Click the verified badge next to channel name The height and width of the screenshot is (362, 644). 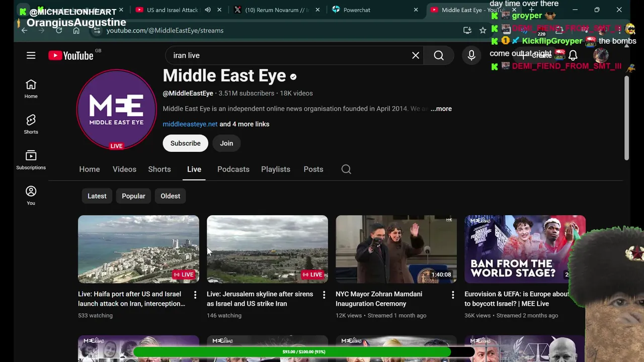click(x=293, y=77)
